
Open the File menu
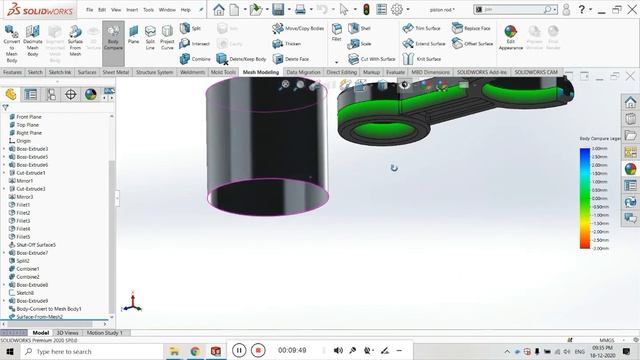89,9
